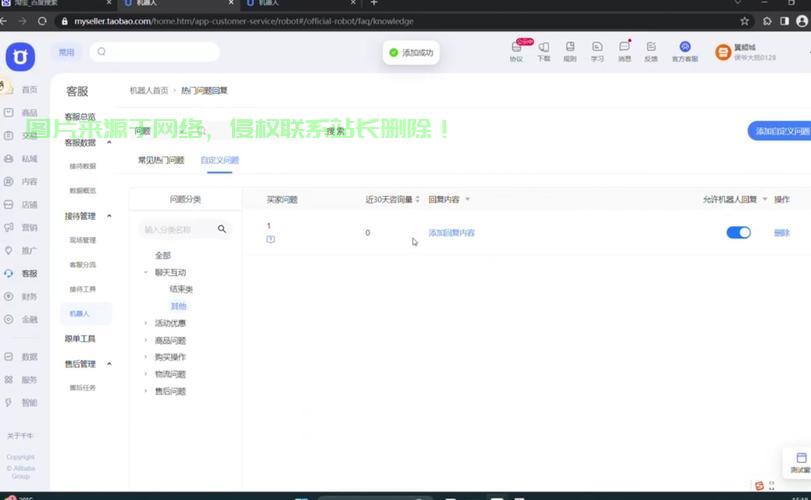Viewport: 811px width, 500px height.
Task: Open the 下载 download icon in top toolbar
Action: (x=543, y=51)
